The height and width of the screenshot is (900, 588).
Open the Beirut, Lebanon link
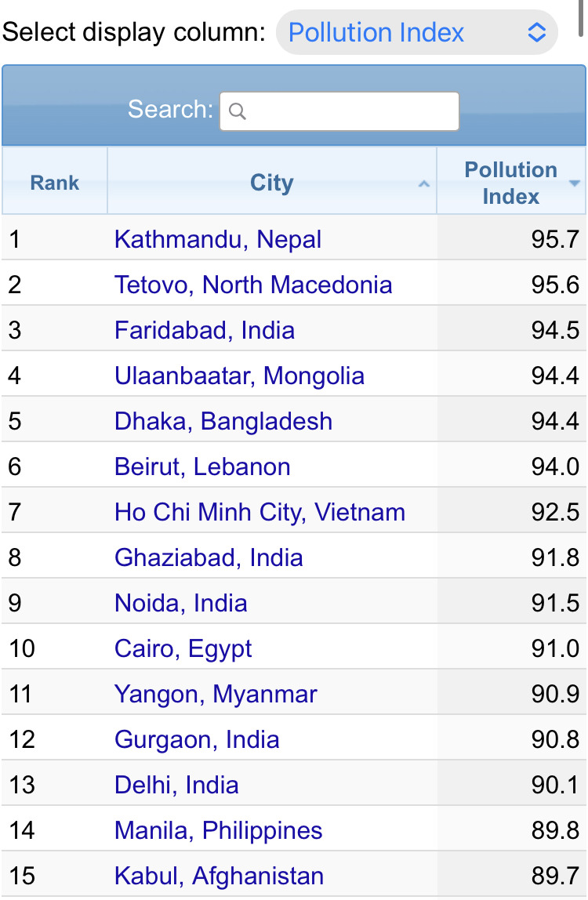pyautogui.click(x=202, y=466)
